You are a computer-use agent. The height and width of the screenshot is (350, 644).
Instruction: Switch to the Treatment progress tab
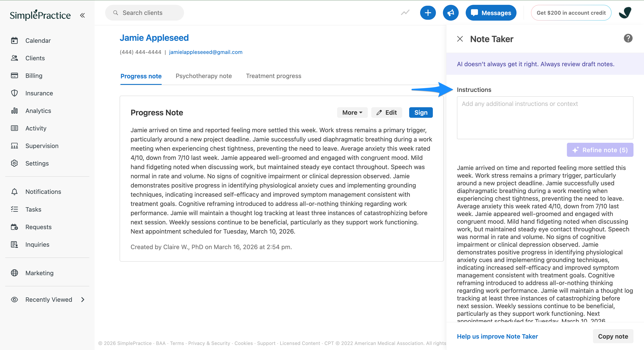click(x=274, y=76)
